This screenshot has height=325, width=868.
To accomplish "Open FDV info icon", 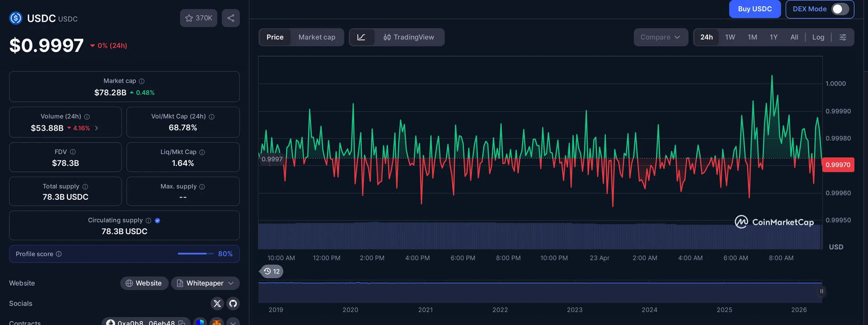I will pos(73,152).
